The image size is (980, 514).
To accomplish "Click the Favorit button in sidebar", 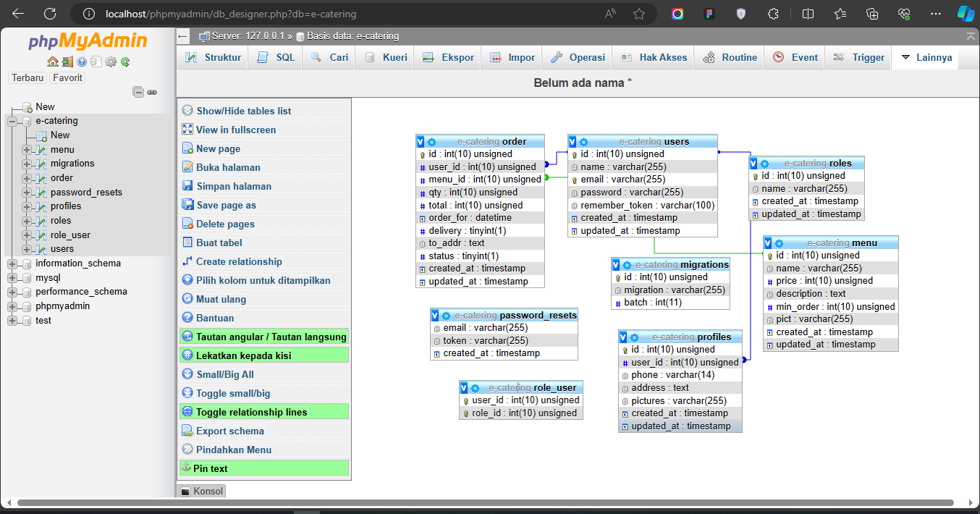I will click(67, 77).
